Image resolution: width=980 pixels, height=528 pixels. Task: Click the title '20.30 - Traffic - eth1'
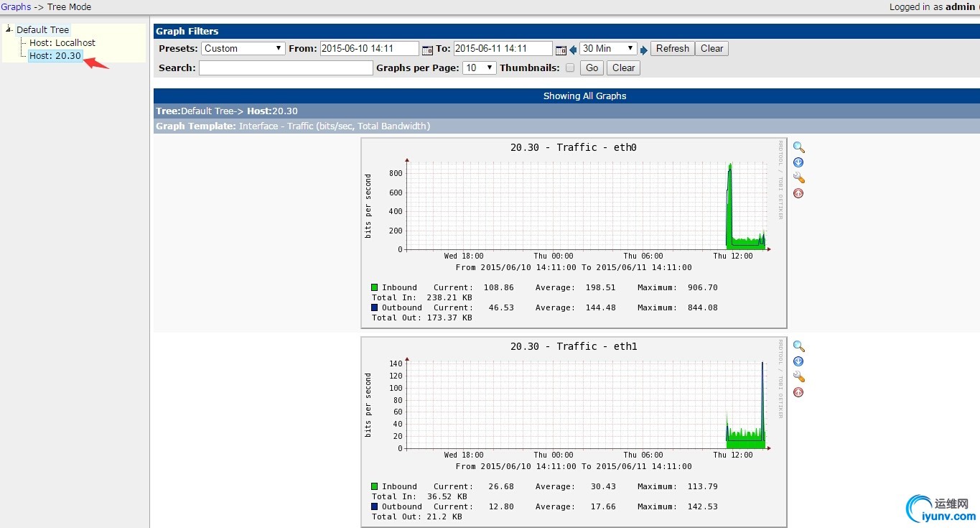tap(574, 346)
